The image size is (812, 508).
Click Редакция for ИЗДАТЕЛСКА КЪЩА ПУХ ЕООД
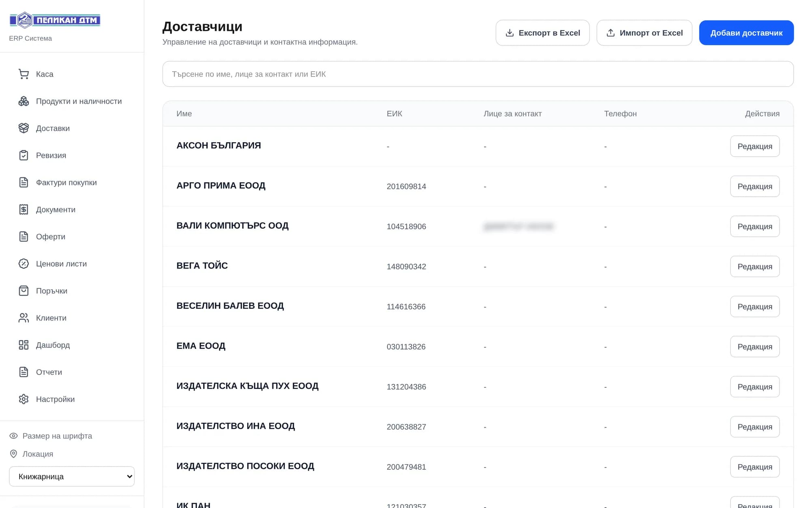coord(755,387)
